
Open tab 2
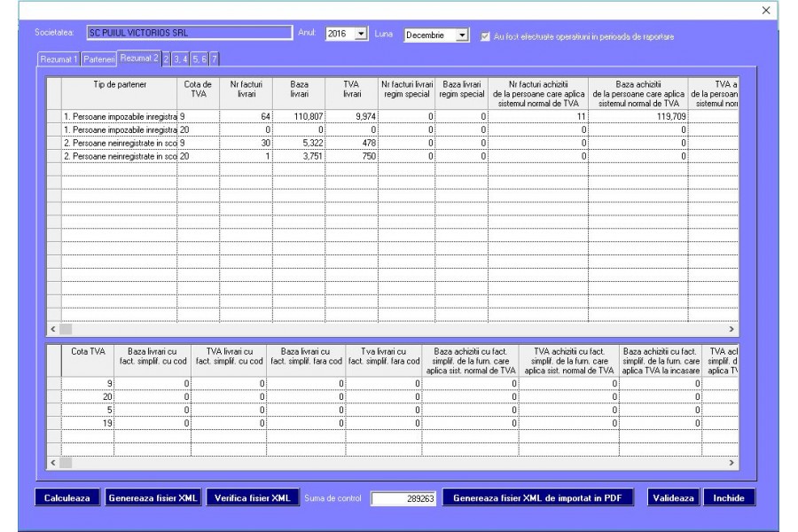pos(166,59)
